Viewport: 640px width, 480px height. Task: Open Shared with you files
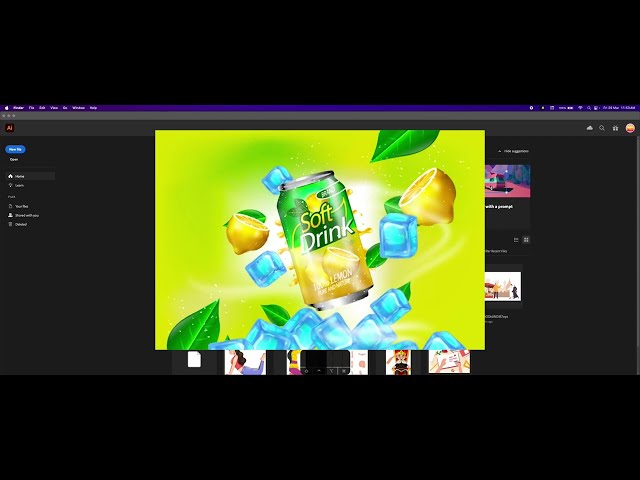click(x=27, y=216)
